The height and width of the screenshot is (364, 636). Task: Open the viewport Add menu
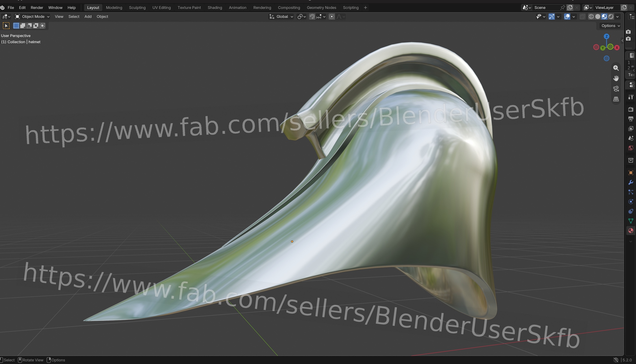88,16
